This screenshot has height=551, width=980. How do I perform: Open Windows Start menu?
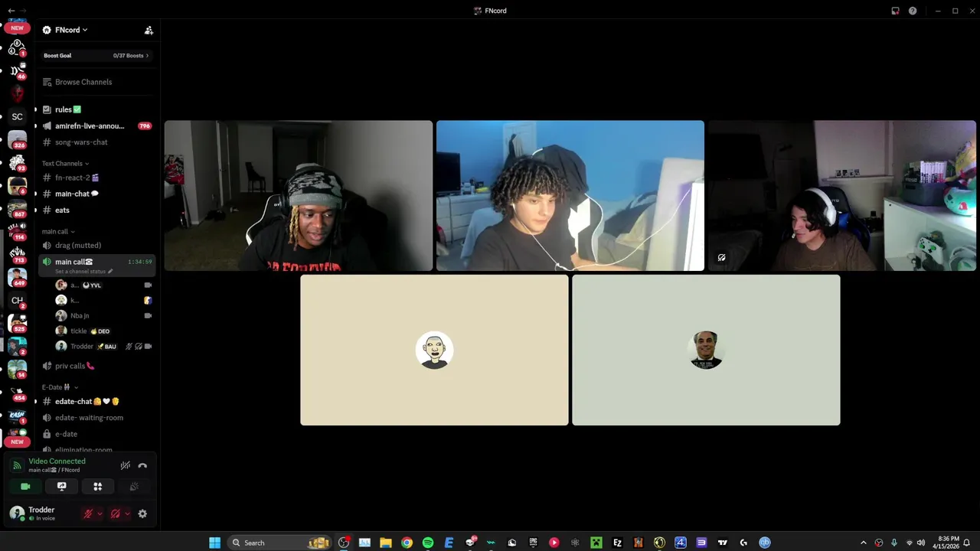point(215,543)
